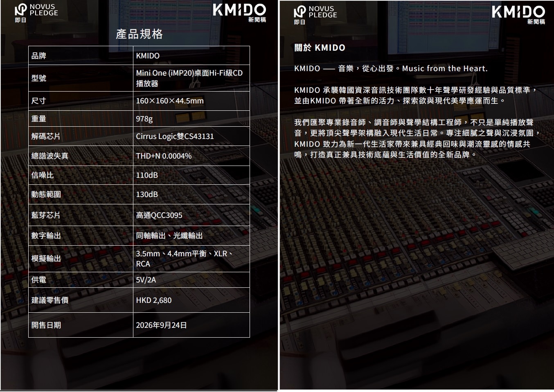Viewport: 554px width, 392px height.
Task: Select the 978g weight value
Action: point(144,119)
